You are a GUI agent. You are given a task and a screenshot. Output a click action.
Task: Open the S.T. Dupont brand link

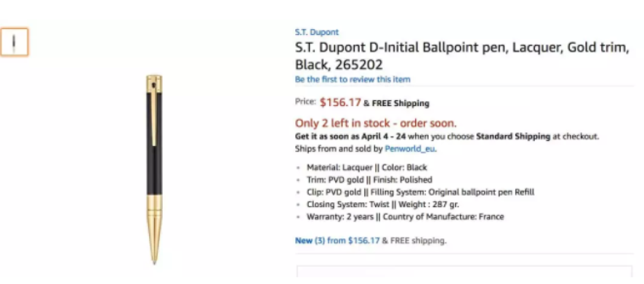click(x=317, y=32)
